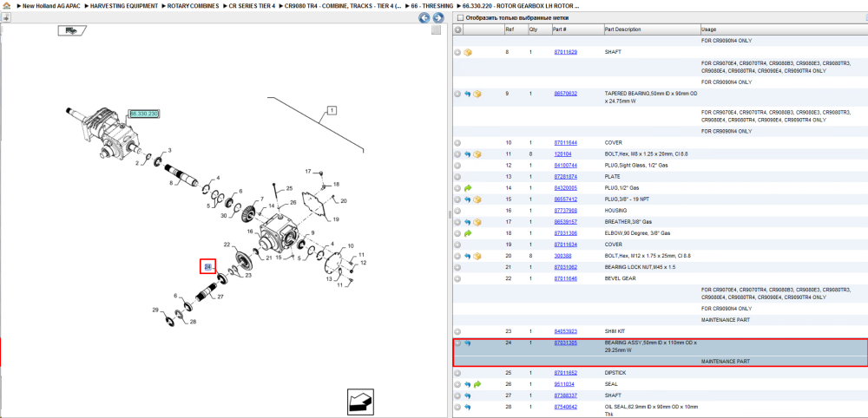Image resolution: width=868 pixels, height=418 pixels.
Task: Click blue arrow icon for SHAFT ref 27
Action: pyautogui.click(x=468, y=395)
